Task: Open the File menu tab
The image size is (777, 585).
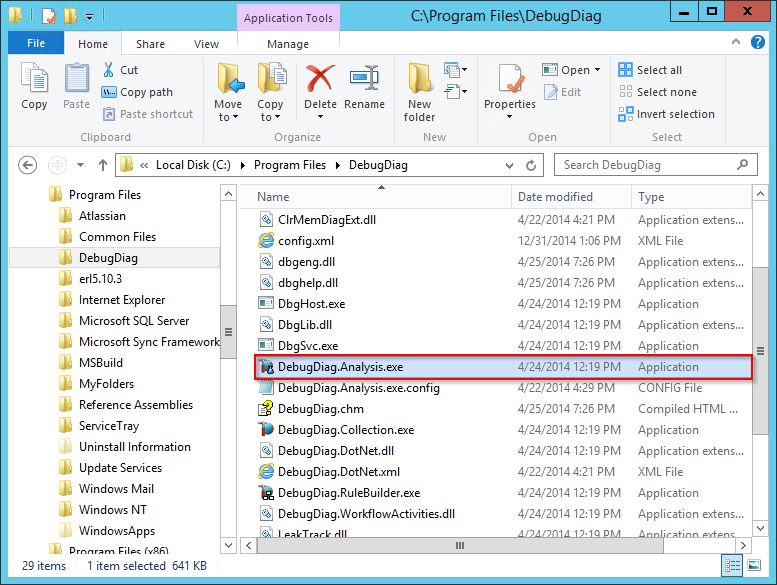Action: click(36, 43)
